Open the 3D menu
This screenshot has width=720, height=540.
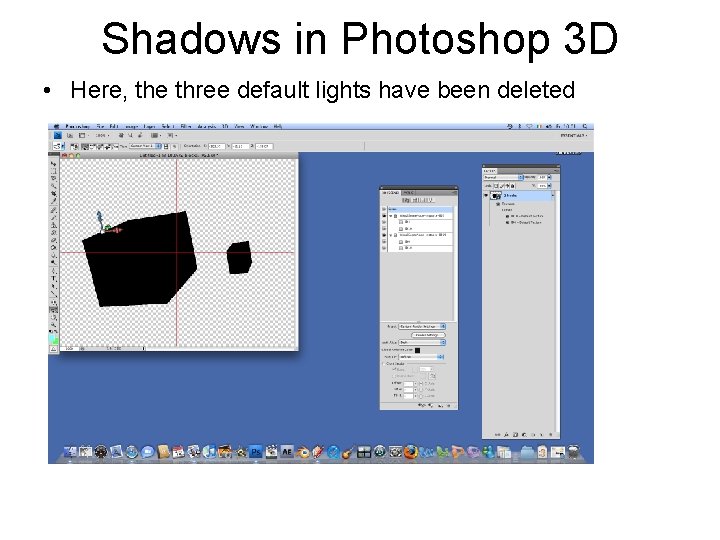225,126
